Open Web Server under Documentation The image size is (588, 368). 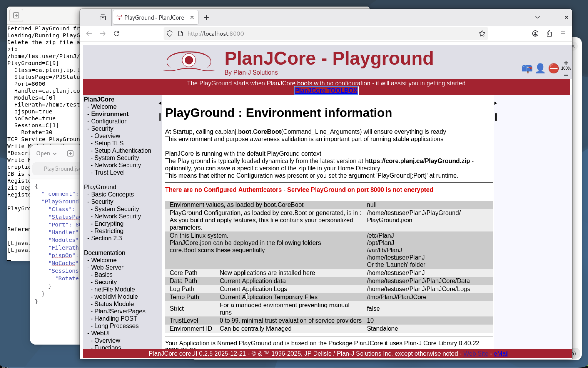(x=107, y=267)
